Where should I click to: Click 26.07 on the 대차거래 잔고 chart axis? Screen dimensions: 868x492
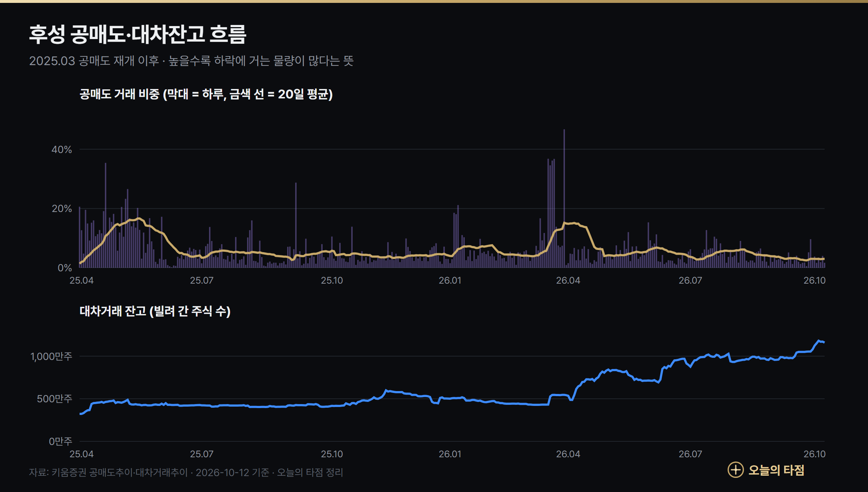pos(690,454)
